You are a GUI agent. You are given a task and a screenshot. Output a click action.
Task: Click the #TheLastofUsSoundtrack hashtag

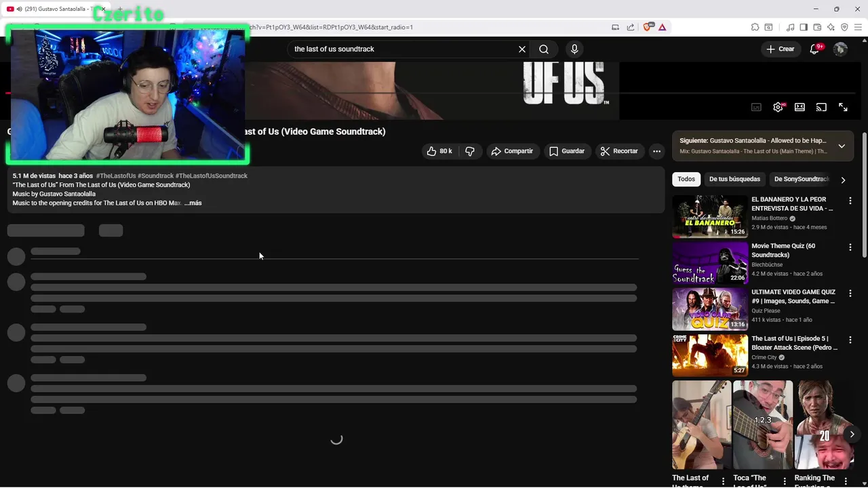pos(212,176)
